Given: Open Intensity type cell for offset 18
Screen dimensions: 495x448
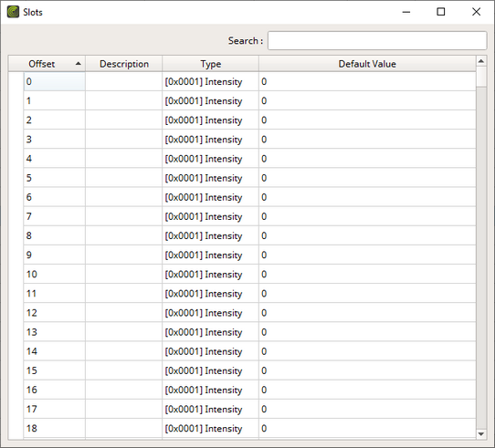Looking at the screenshot, I should (x=211, y=428).
